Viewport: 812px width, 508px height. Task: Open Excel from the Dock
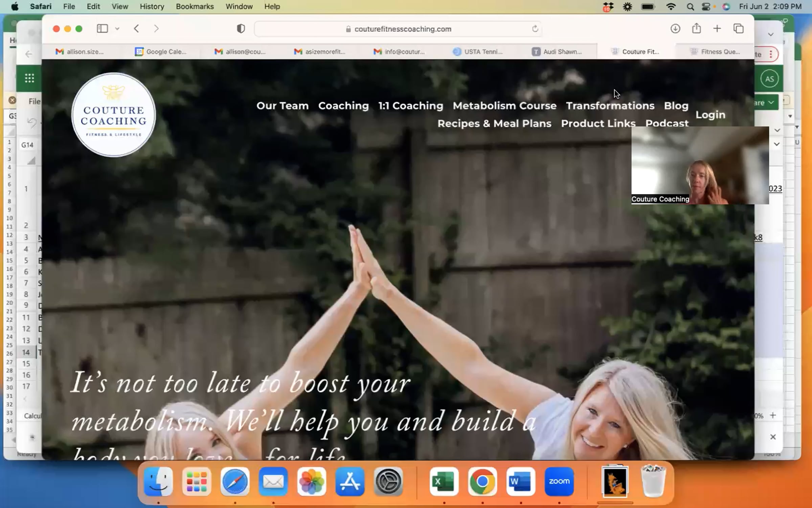444,481
